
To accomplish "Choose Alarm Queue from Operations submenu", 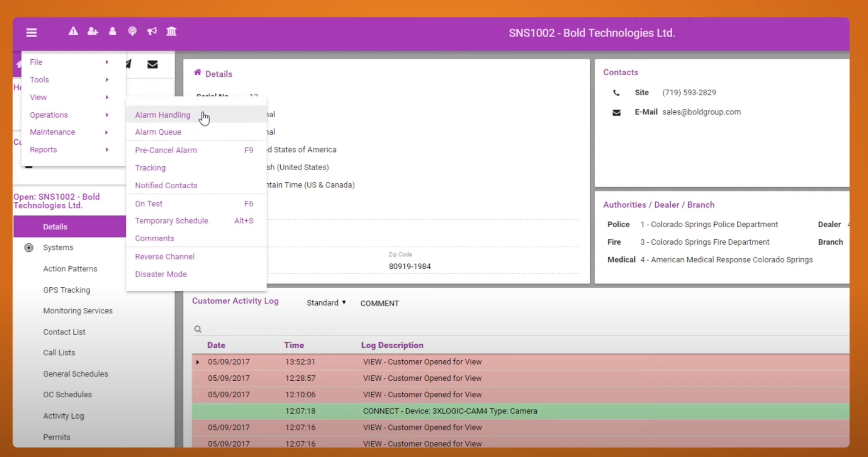I will 158,132.
